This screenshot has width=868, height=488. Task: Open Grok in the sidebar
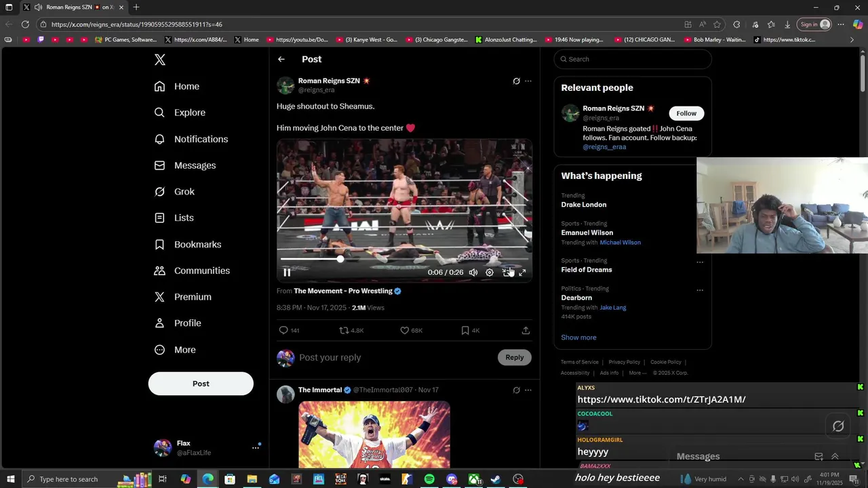click(174, 192)
